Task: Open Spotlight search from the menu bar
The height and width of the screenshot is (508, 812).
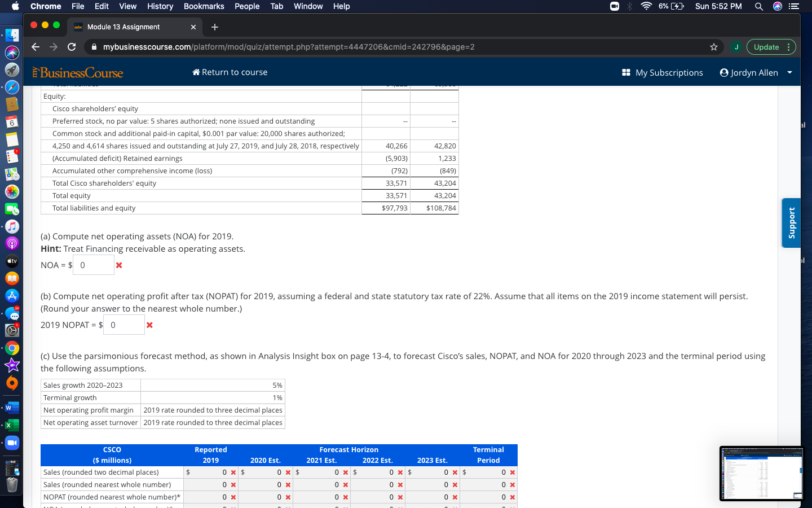Action: [x=758, y=6]
